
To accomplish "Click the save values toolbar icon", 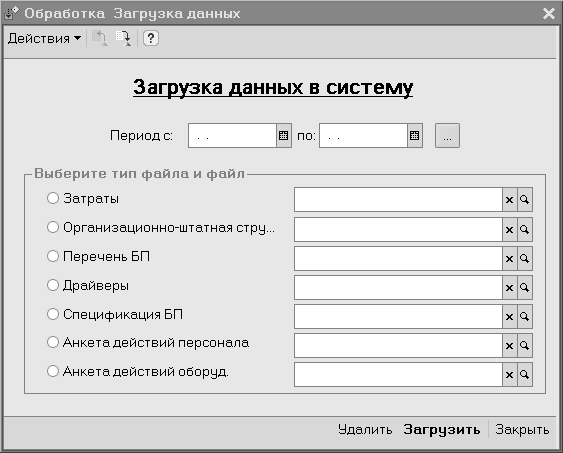I will click(123, 38).
